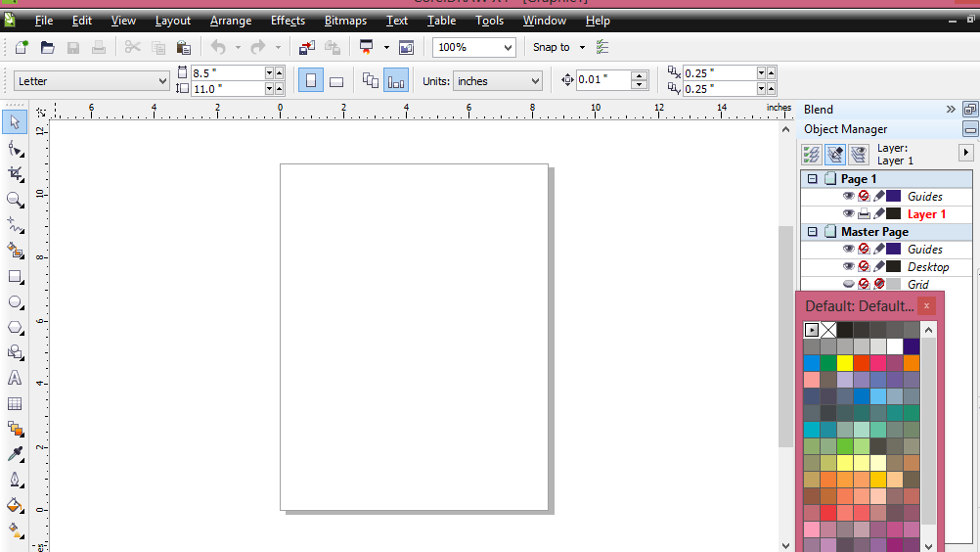Select the Fill bucket tool
The height and width of the screenshot is (552, 980).
(15, 505)
